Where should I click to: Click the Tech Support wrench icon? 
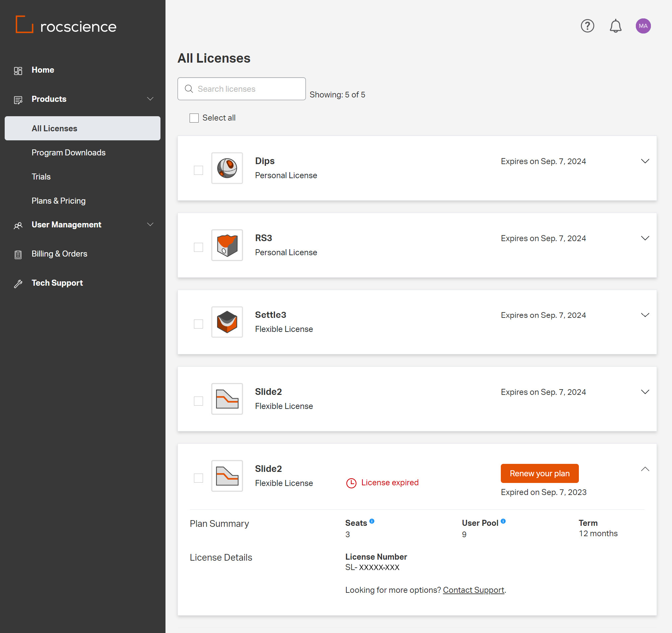click(18, 284)
